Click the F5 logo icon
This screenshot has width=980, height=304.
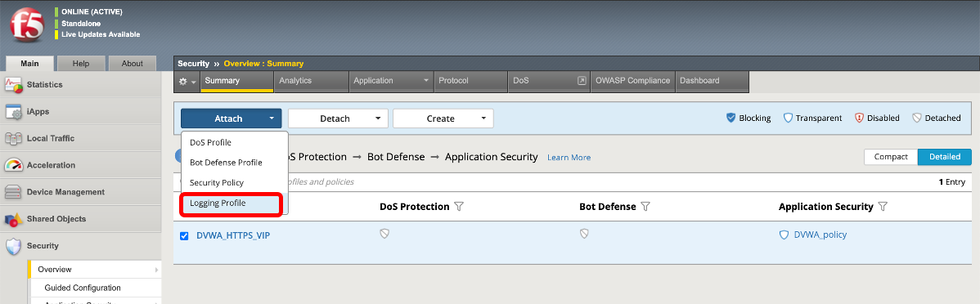pyautogui.click(x=28, y=26)
